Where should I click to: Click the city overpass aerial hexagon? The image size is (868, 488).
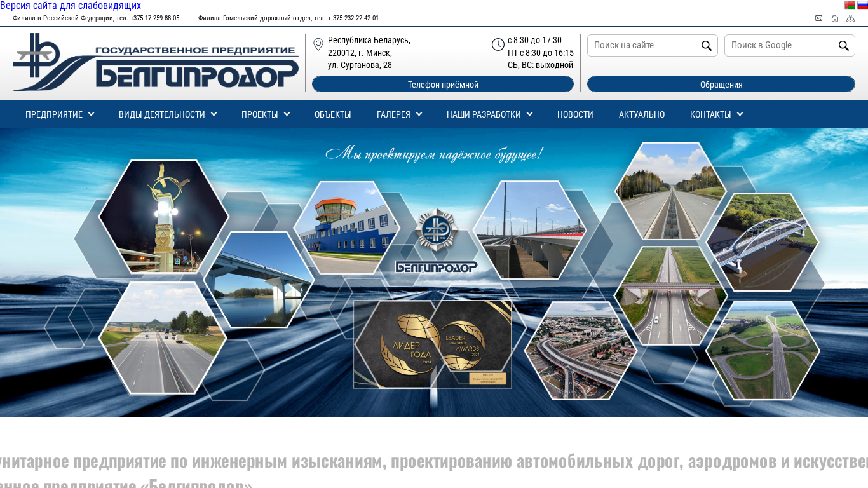point(581,351)
